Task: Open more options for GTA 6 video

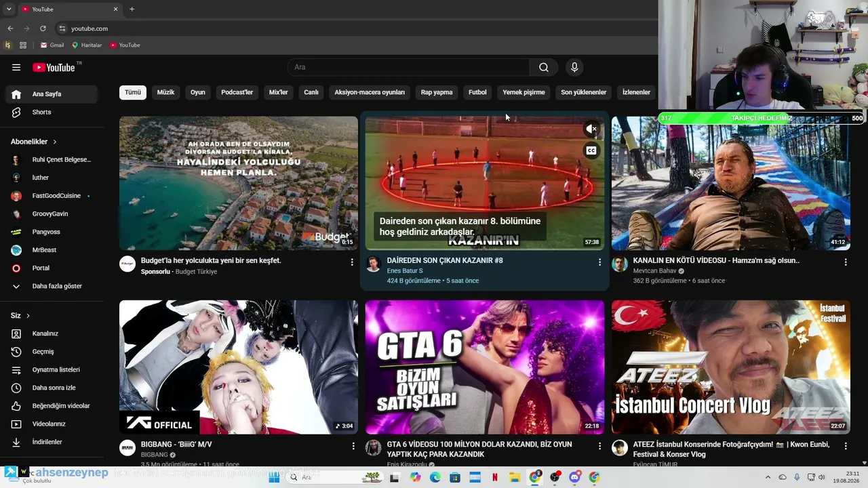Action: pos(599,446)
